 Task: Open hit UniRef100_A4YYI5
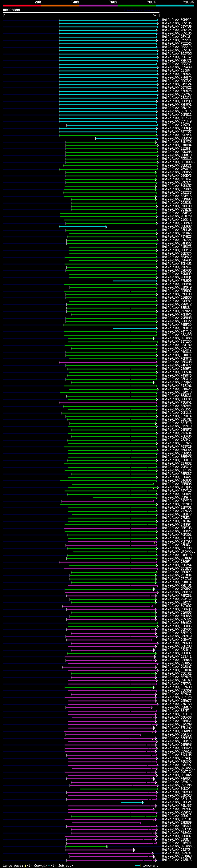[x=177, y=501]
